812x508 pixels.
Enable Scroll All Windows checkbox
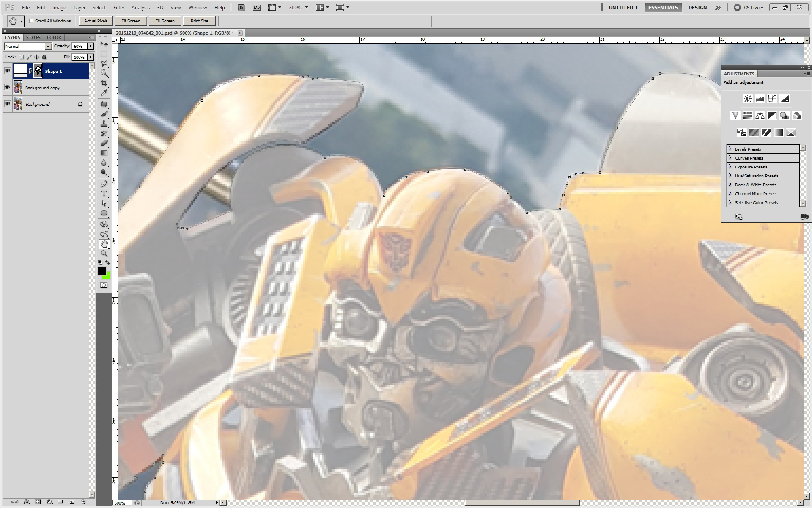(x=31, y=21)
